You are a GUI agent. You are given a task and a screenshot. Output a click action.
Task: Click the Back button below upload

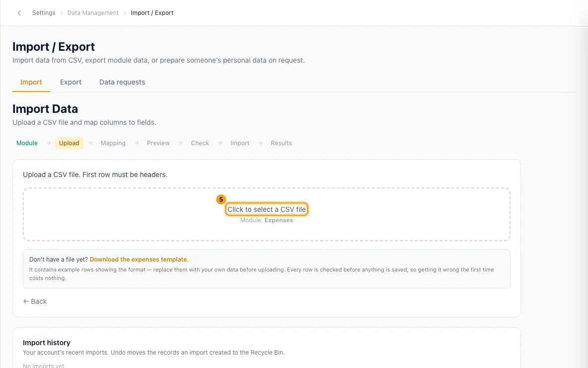point(35,301)
